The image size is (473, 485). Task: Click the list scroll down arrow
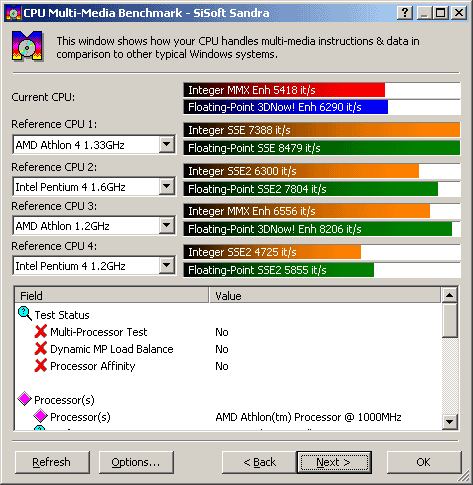point(449,422)
